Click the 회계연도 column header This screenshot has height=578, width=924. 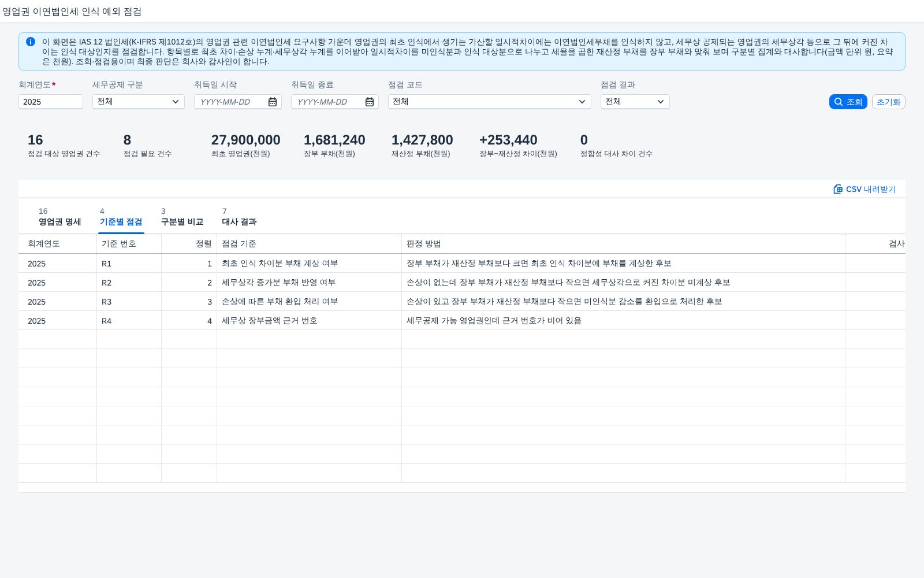tap(58, 244)
